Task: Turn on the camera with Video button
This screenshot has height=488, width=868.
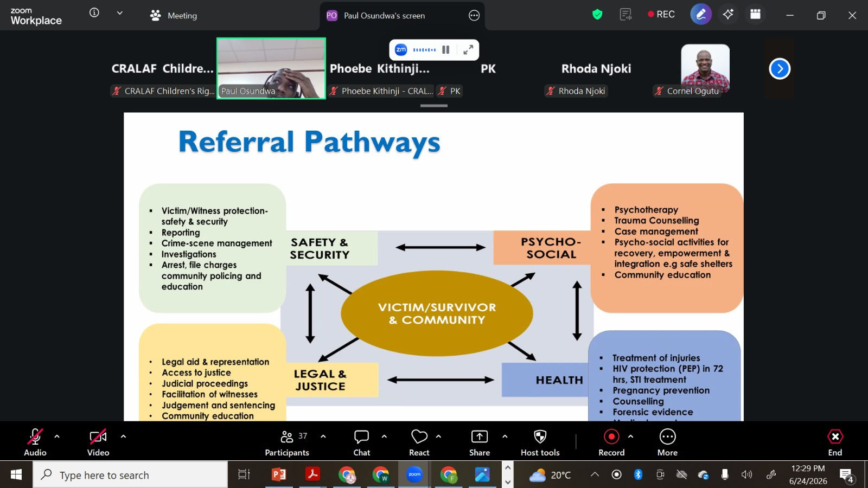Action: tap(98, 442)
